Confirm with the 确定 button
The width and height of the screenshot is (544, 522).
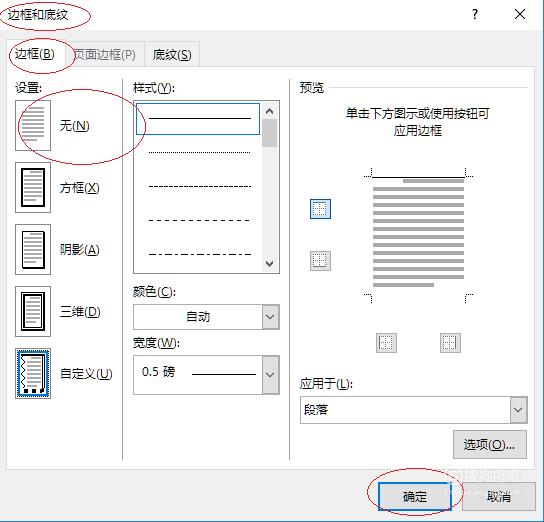coord(415,496)
